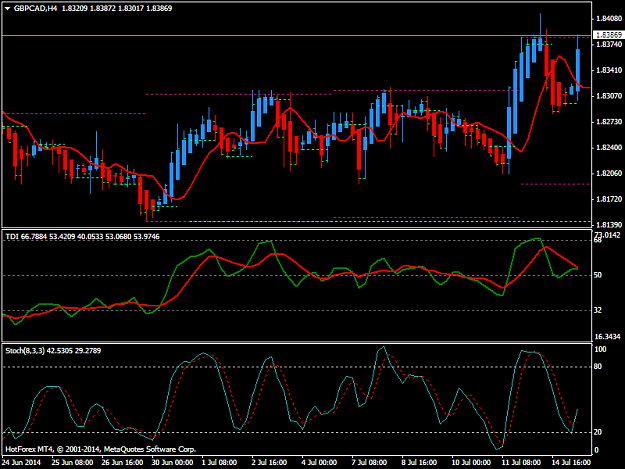
Task: Select the current price label 1.83869
Action: click(609, 35)
